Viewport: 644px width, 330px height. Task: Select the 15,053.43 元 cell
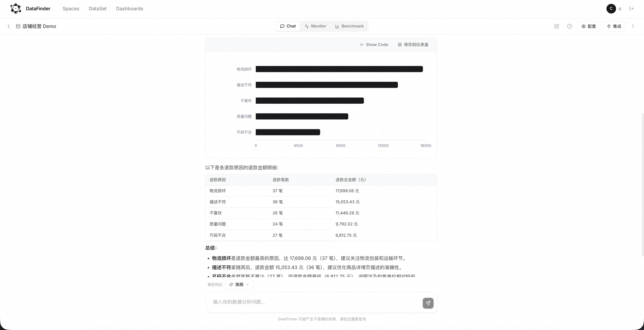pos(347,202)
